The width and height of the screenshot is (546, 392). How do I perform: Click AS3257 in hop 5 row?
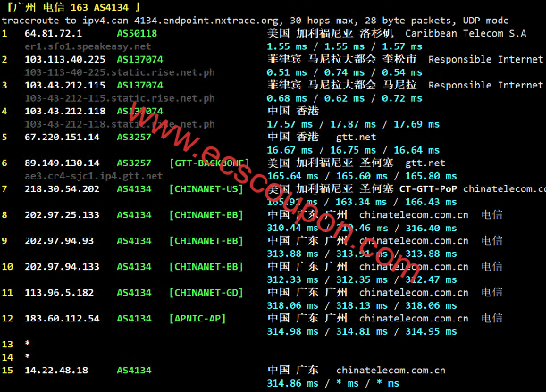[x=134, y=138]
